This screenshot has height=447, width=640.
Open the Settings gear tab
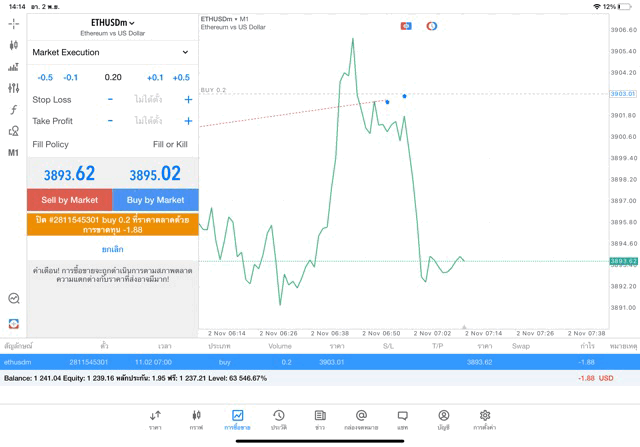pyautogui.click(x=484, y=420)
